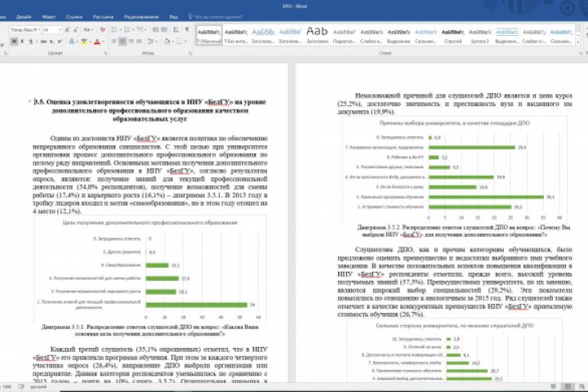This screenshot has height=392, width=588.
Task: Apply a bulleted list to the paragraph
Action: (114, 29)
